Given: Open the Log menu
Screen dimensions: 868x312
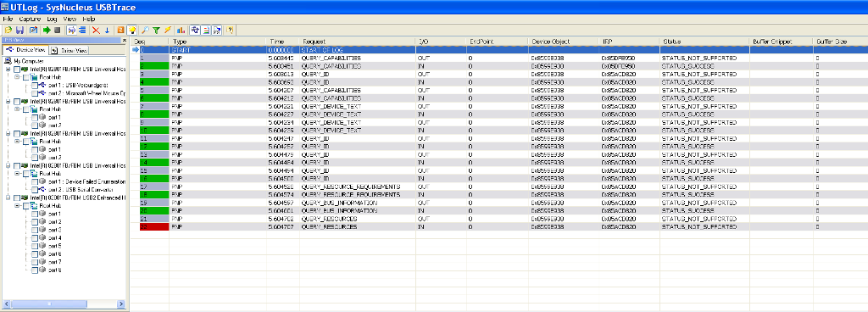Looking at the screenshot, I should coord(52,19).
